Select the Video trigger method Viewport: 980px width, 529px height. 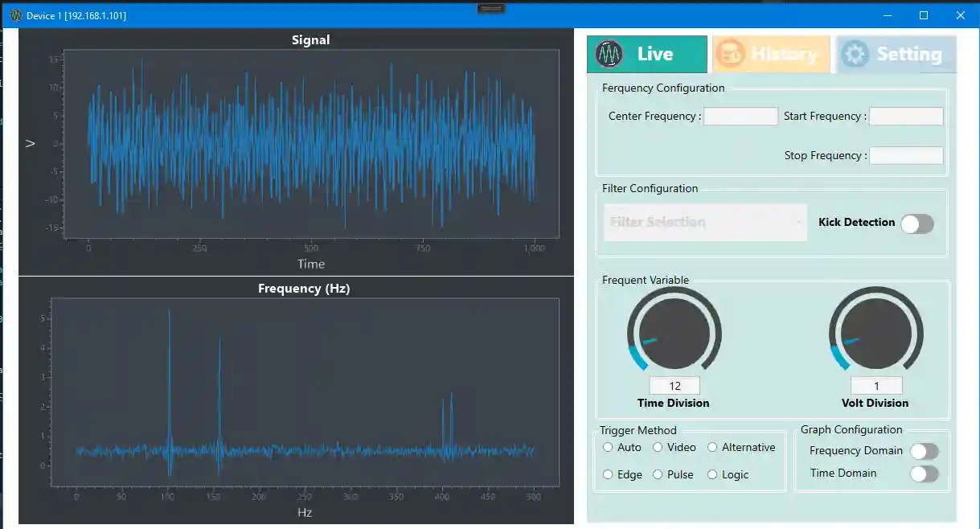(x=658, y=447)
